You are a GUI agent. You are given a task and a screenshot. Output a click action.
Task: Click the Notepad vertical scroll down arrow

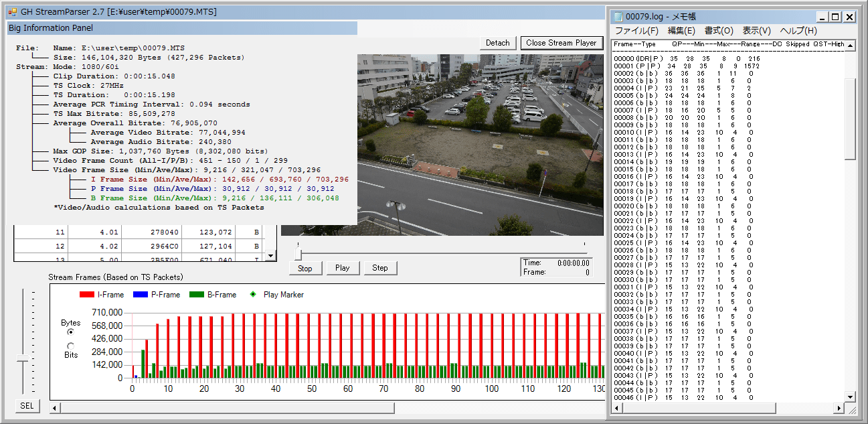(x=850, y=397)
